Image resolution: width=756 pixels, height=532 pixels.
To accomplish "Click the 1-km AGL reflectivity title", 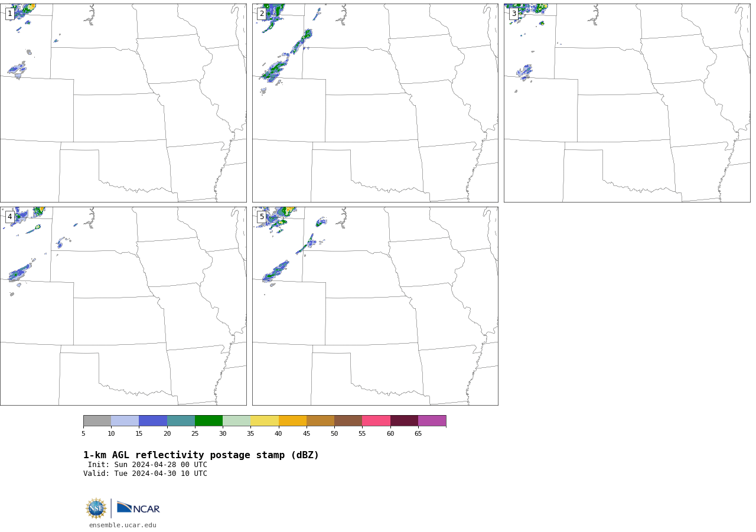I will (201, 455).
